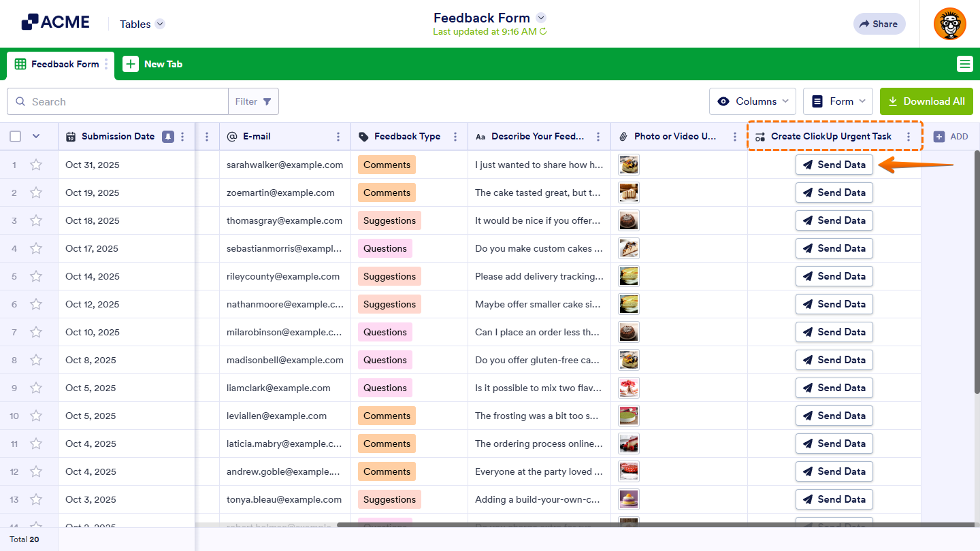Click Send Data on the first row

(834, 164)
